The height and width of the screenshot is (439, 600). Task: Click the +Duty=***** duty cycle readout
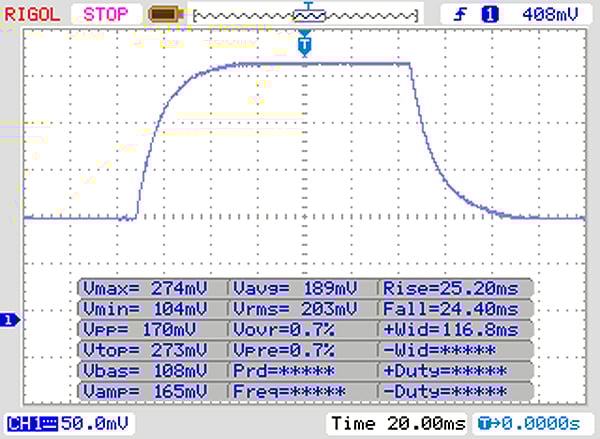click(445, 370)
